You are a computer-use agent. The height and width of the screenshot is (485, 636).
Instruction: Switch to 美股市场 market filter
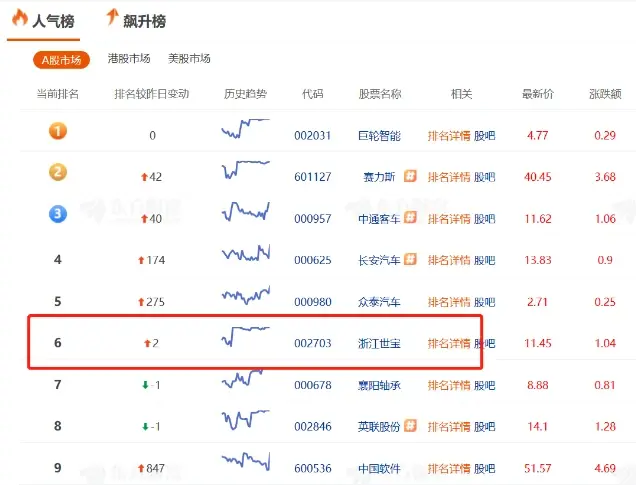coord(189,59)
